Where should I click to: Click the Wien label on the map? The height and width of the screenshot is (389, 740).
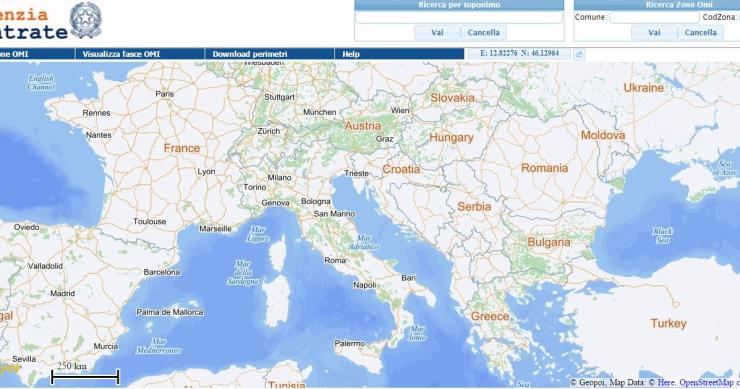pos(400,110)
